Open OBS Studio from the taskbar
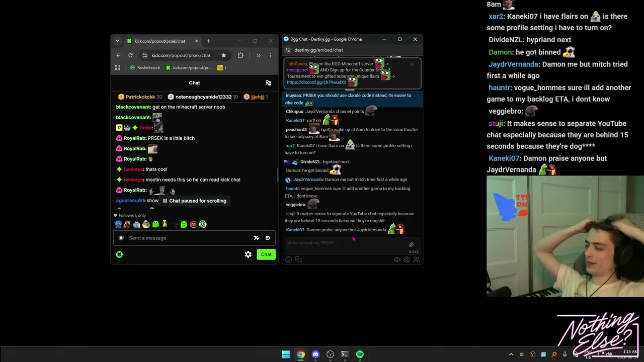The image size is (644, 362). pos(330,354)
